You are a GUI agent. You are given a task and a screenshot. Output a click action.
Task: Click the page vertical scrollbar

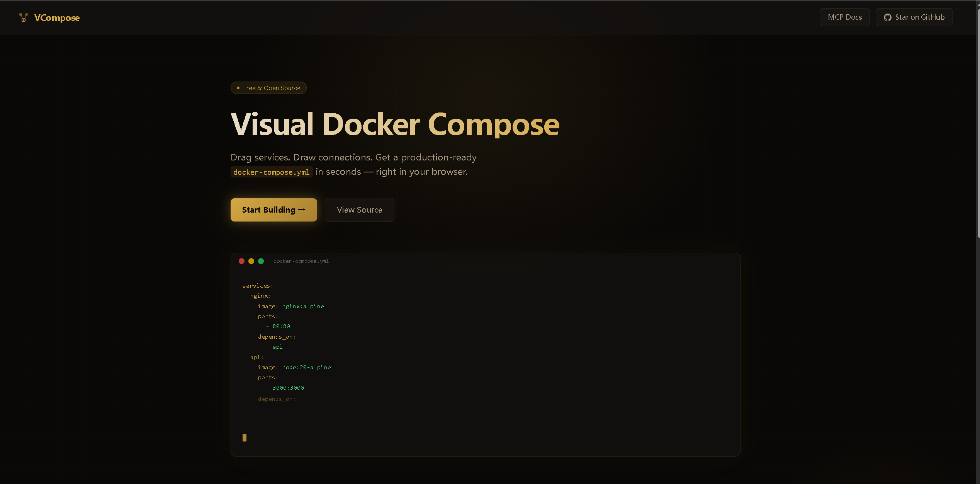(978, 124)
